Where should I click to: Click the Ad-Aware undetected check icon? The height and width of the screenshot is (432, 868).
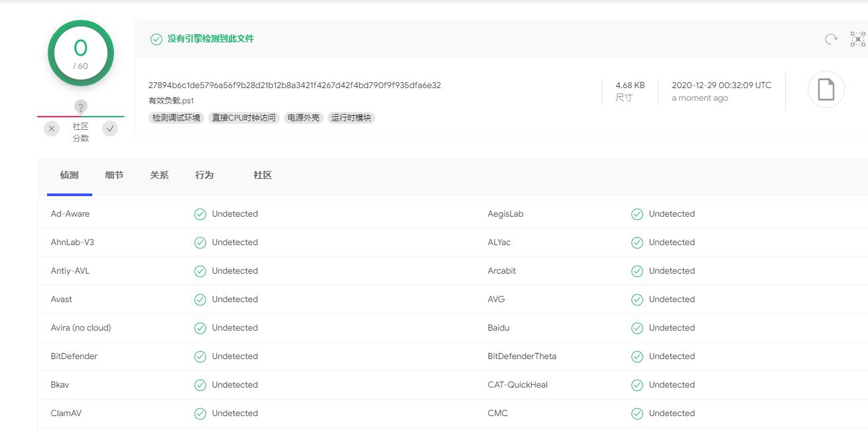[x=200, y=214]
